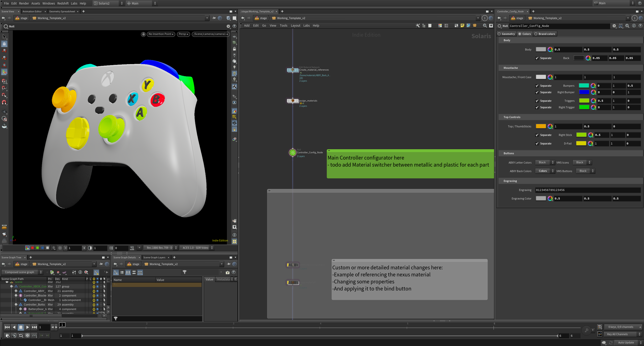This screenshot has height=346, width=644.
Task: Click the info icon in parameter pane header
Action: 634,26
